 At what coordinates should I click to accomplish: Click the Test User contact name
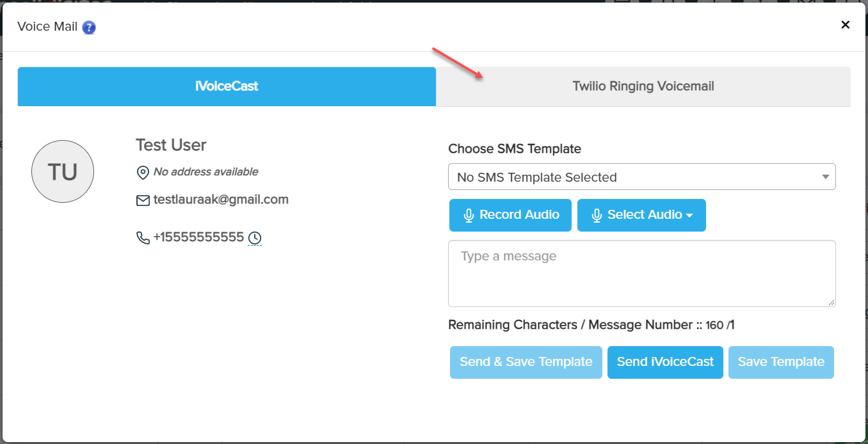[x=171, y=145]
